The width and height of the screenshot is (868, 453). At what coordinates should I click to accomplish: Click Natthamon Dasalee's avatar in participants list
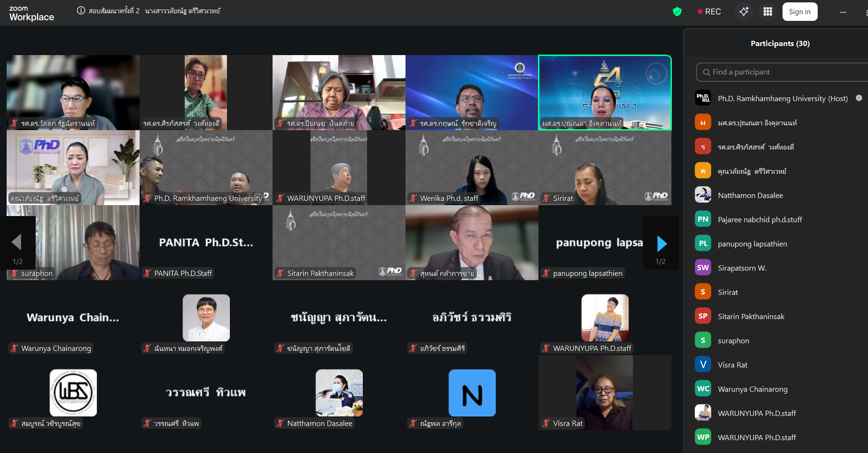(x=703, y=195)
